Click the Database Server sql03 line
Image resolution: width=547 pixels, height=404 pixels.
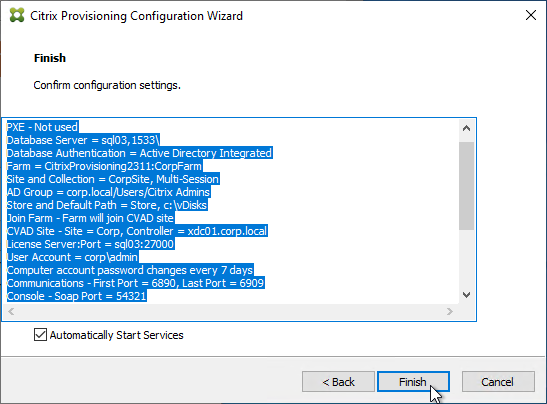pyautogui.click(x=83, y=140)
